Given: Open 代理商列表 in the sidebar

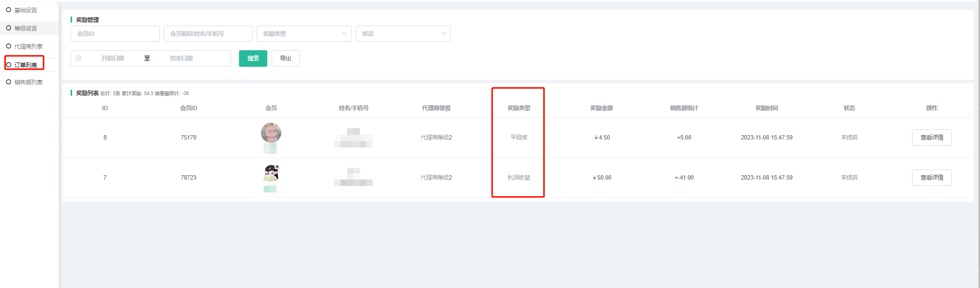Looking at the screenshot, I should [28, 46].
